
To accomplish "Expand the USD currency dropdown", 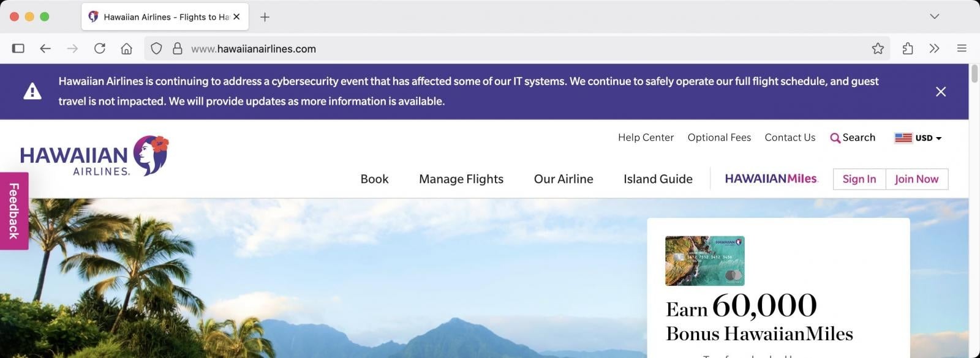I will tap(918, 138).
